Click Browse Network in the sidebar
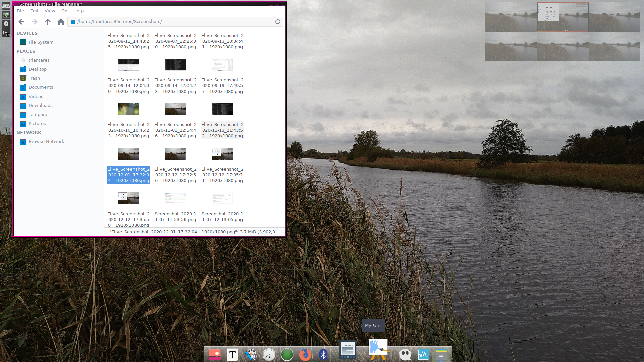 46,141
